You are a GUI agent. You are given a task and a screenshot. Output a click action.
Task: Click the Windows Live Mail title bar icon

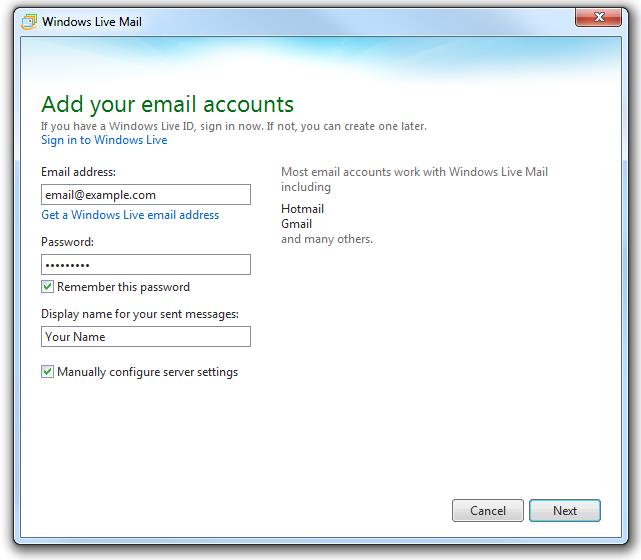pos(29,21)
